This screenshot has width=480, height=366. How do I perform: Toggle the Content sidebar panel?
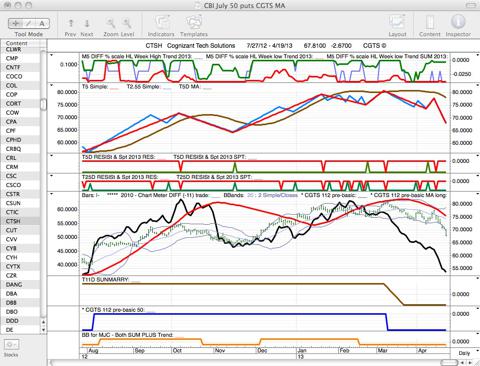(430, 23)
